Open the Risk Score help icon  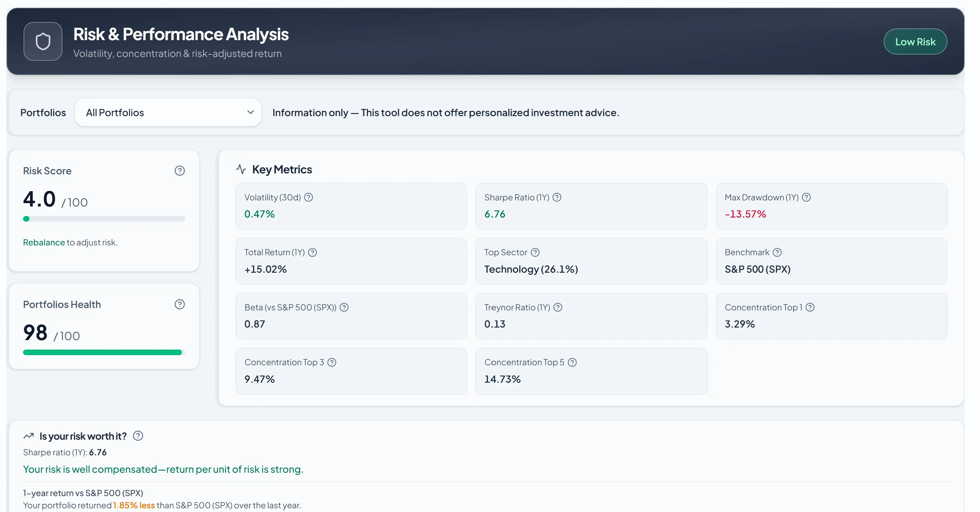point(179,171)
